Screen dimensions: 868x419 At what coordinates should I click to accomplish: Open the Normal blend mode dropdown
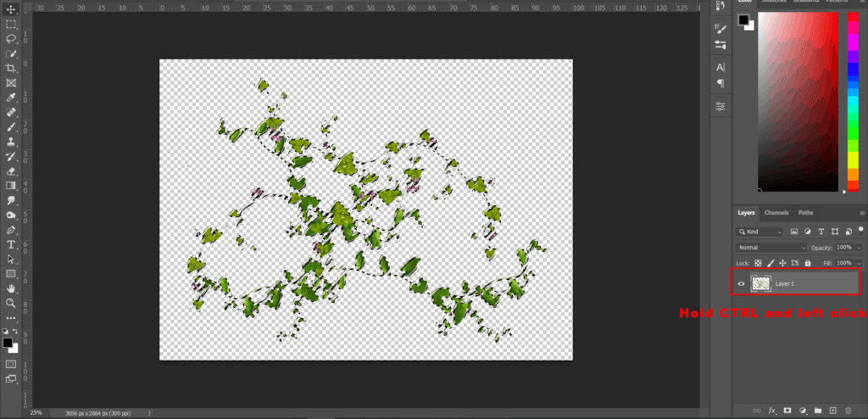tap(771, 247)
